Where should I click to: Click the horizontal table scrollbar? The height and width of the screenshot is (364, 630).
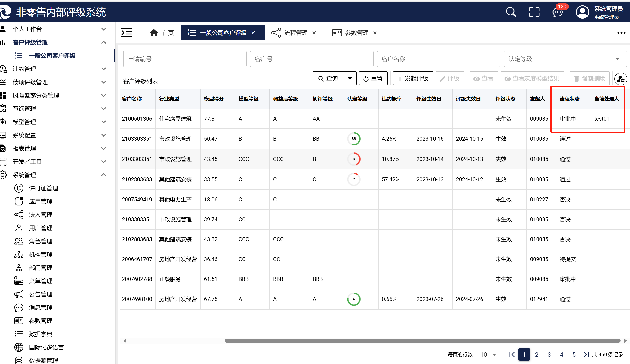click(x=422, y=341)
